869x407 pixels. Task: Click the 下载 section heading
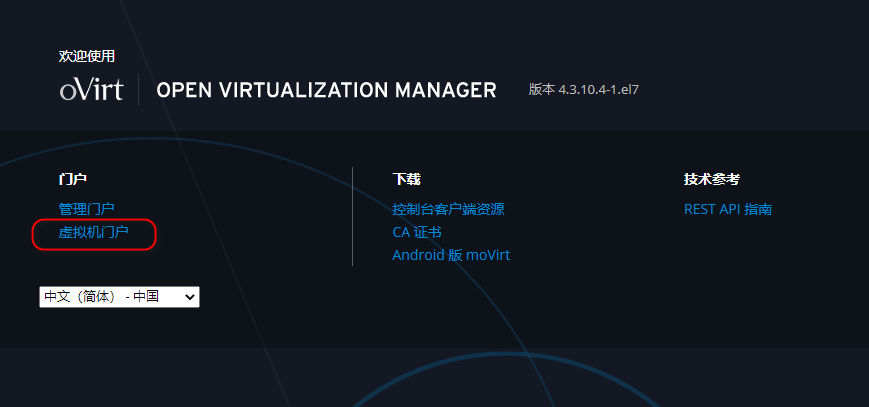(x=406, y=179)
